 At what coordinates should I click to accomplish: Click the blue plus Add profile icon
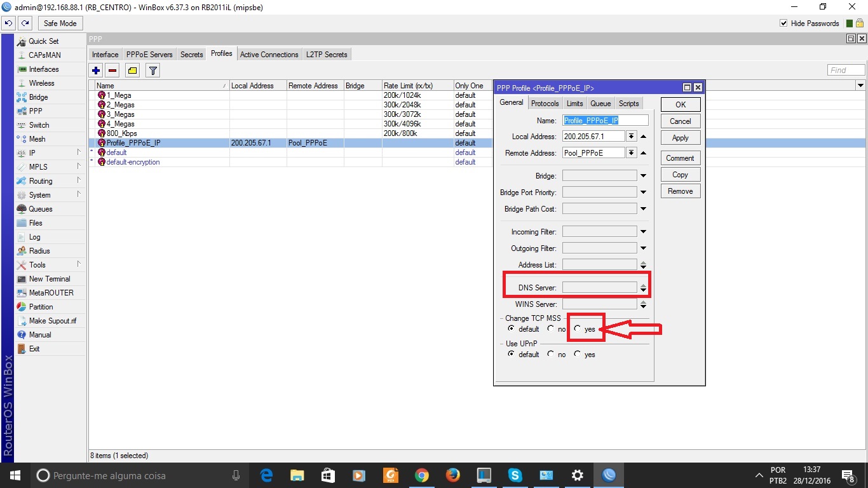pyautogui.click(x=96, y=71)
